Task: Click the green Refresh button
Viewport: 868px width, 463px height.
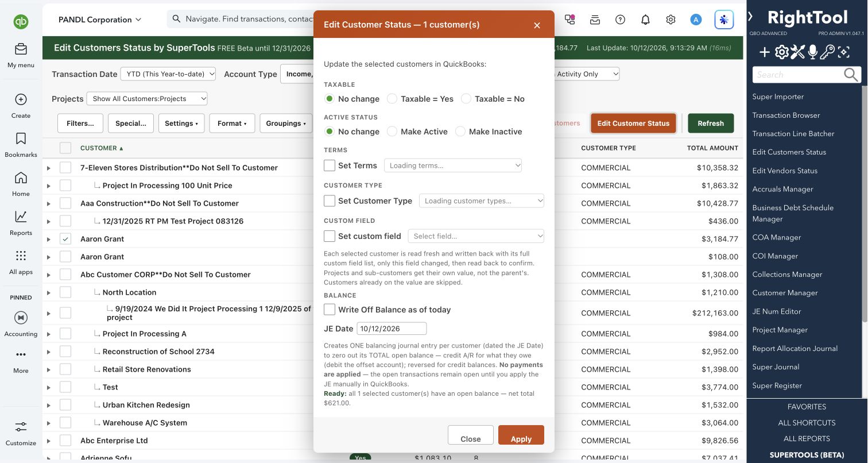Action: [x=711, y=123]
